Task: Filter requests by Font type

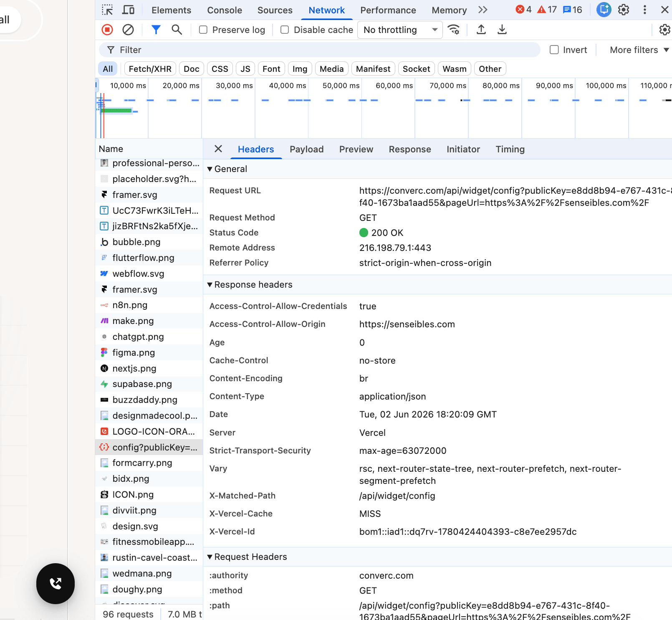Action: 271,69
